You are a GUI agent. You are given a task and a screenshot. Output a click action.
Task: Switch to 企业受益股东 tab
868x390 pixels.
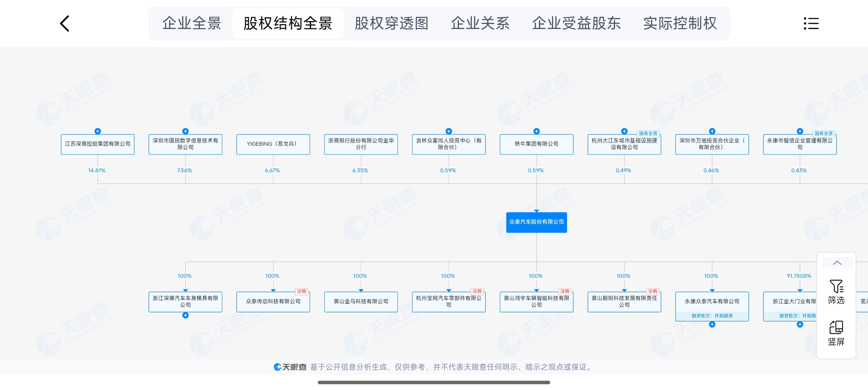(576, 24)
